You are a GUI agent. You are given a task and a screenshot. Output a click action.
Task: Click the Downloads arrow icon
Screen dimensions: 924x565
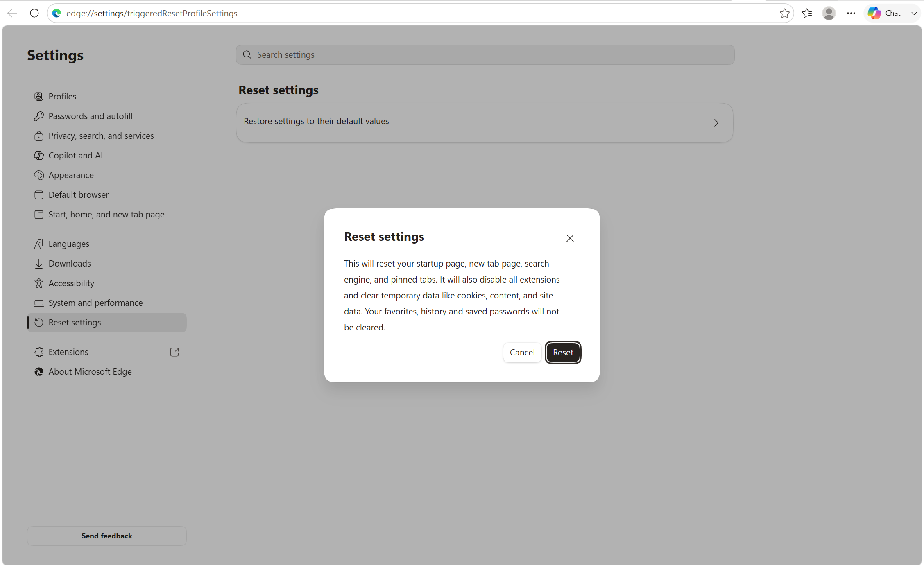[39, 264]
